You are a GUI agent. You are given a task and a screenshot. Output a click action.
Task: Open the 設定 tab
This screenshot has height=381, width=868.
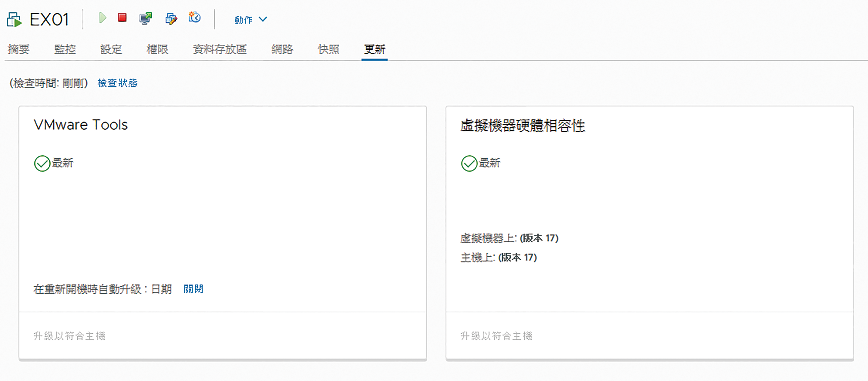[x=111, y=49]
